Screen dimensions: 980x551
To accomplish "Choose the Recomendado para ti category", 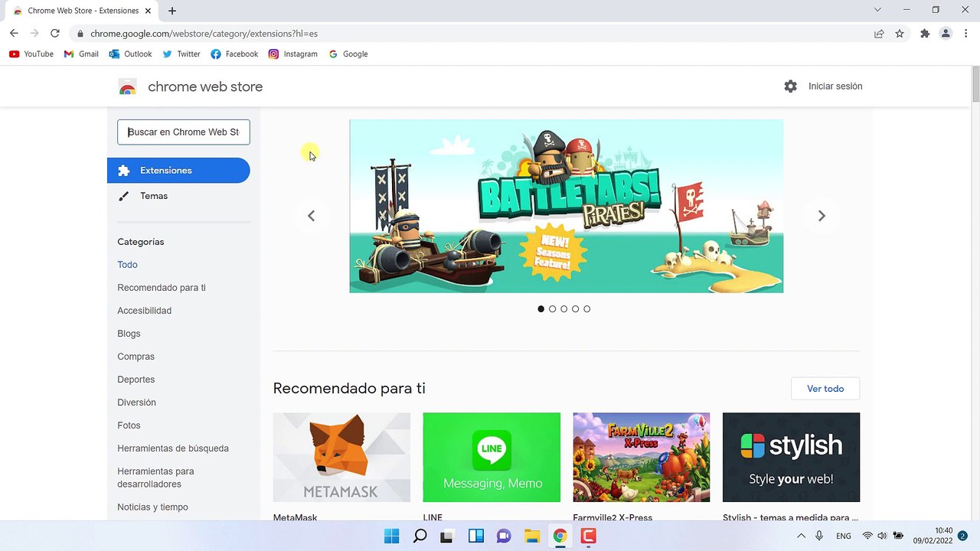I will (x=162, y=288).
